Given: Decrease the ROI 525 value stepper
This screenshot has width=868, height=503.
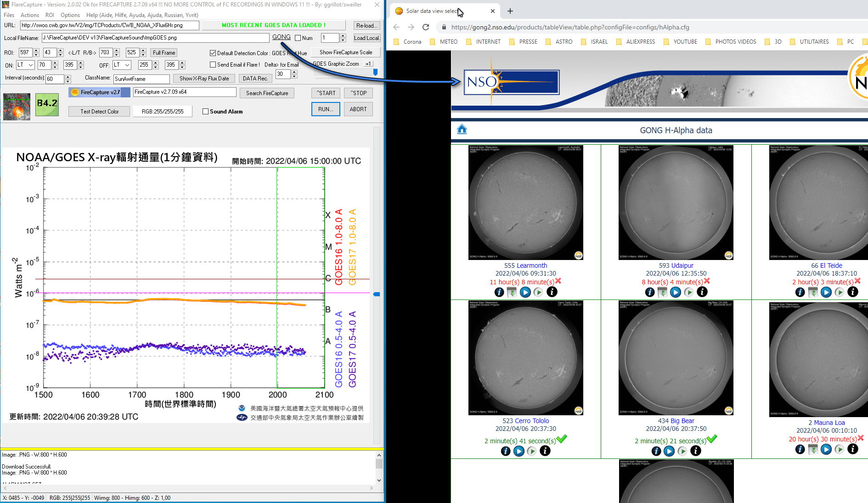Looking at the screenshot, I should [143, 55].
